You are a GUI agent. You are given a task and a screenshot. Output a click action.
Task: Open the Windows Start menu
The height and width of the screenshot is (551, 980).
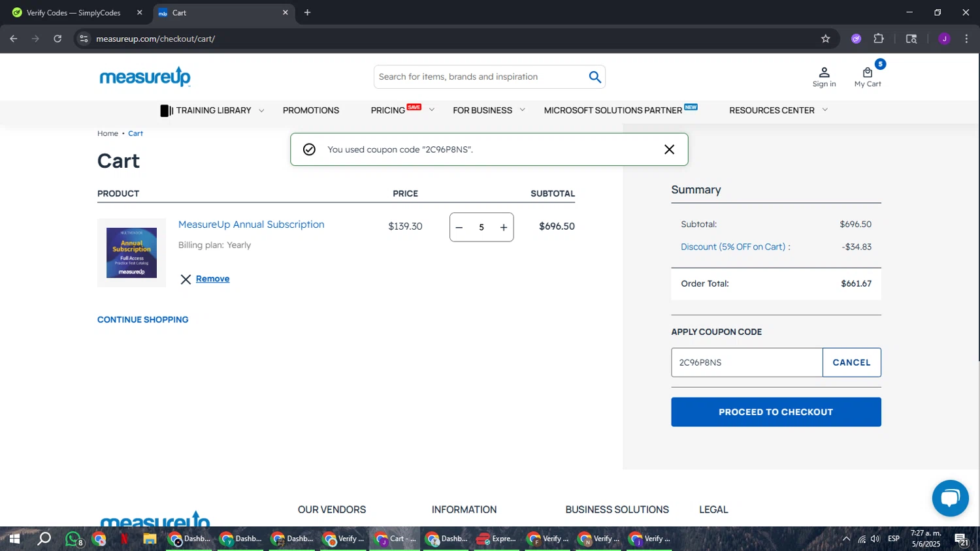(x=14, y=539)
